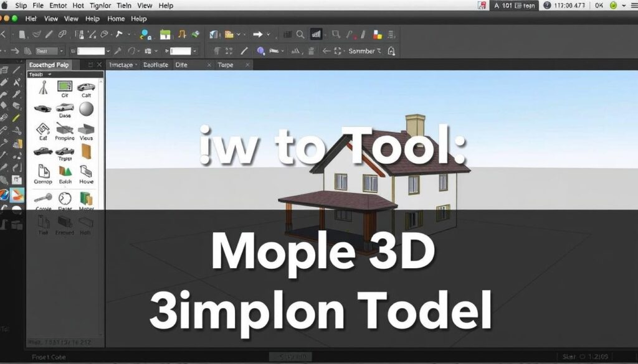Open the Emtot menu
The image size is (638, 364).
58,6
